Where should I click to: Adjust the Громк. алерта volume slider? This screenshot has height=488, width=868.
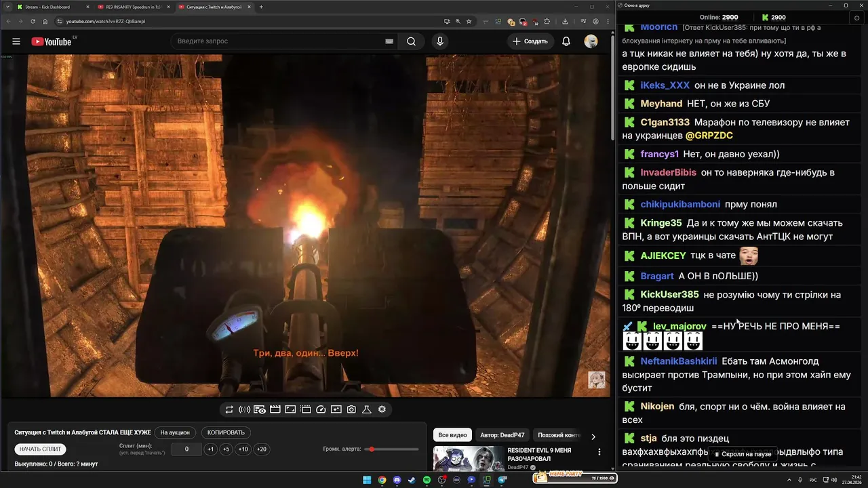click(x=391, y=449)
